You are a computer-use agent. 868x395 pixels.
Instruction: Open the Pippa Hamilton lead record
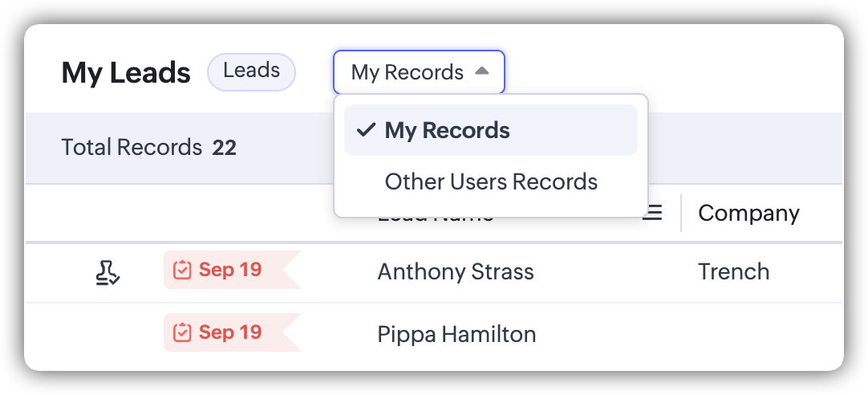456,334
